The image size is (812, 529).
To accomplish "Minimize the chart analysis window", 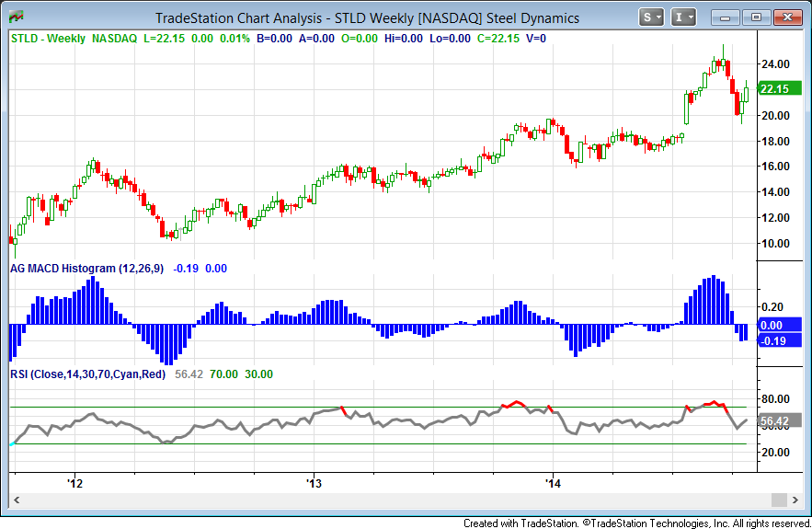I will [726, 17].
